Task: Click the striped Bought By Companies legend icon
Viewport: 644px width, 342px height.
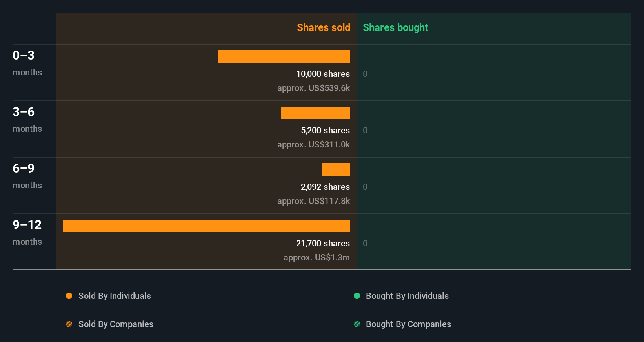Action: (357, 324)
